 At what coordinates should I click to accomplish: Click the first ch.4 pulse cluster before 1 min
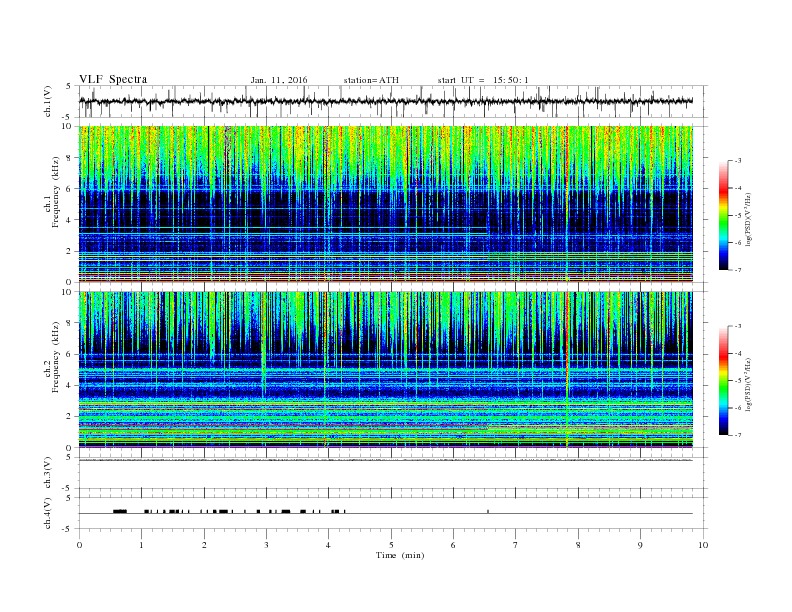(x=120, y=512)
